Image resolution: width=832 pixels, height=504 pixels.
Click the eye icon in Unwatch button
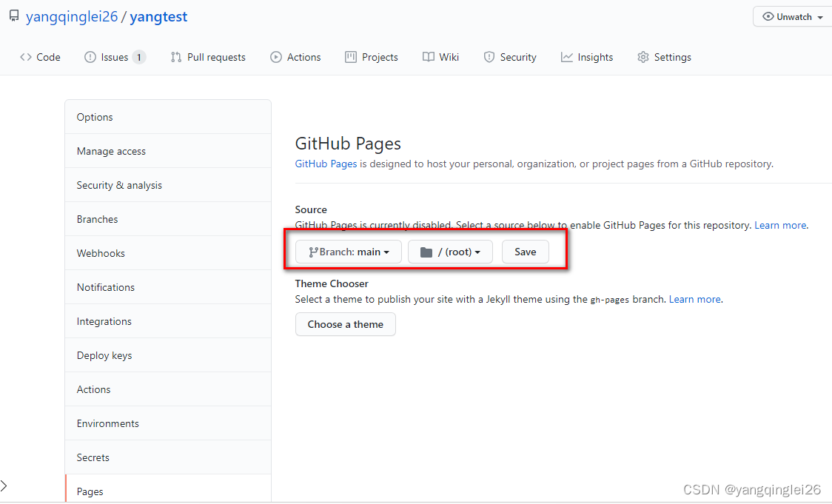(x=768, y=16)
